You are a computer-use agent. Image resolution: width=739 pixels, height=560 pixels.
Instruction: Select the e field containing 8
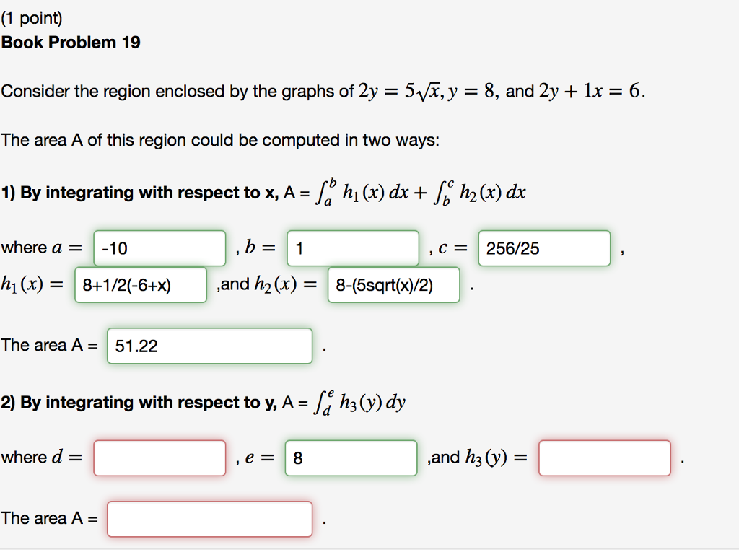[351, 458]
